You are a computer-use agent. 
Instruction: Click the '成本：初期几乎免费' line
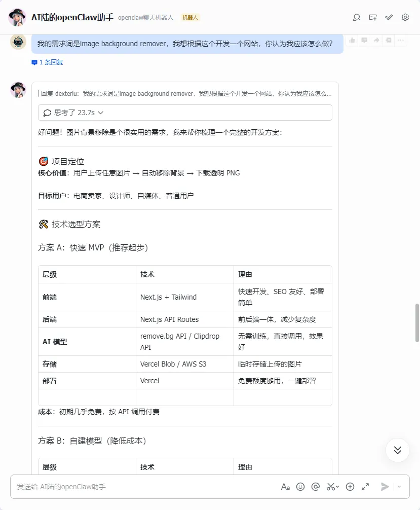pyautogui.click(x=99, y=412)
